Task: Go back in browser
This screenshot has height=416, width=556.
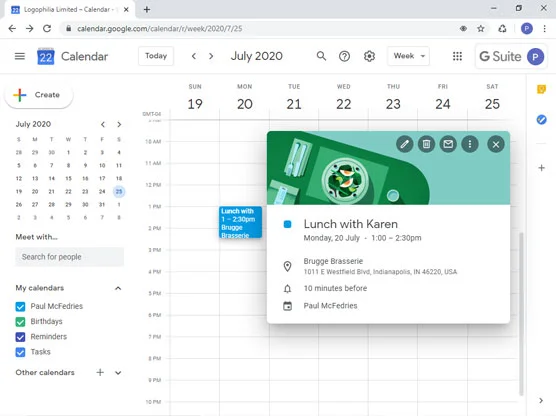Action: (12, 28)
